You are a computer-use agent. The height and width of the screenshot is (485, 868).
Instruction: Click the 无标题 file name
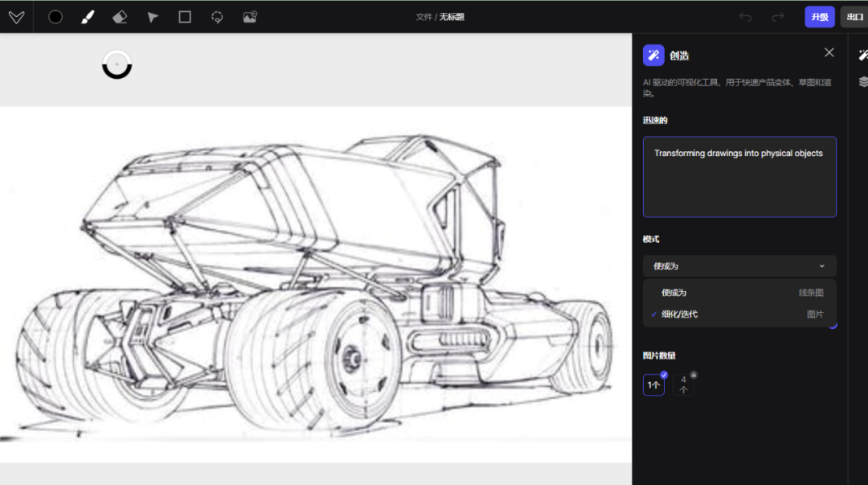(452, 17)
